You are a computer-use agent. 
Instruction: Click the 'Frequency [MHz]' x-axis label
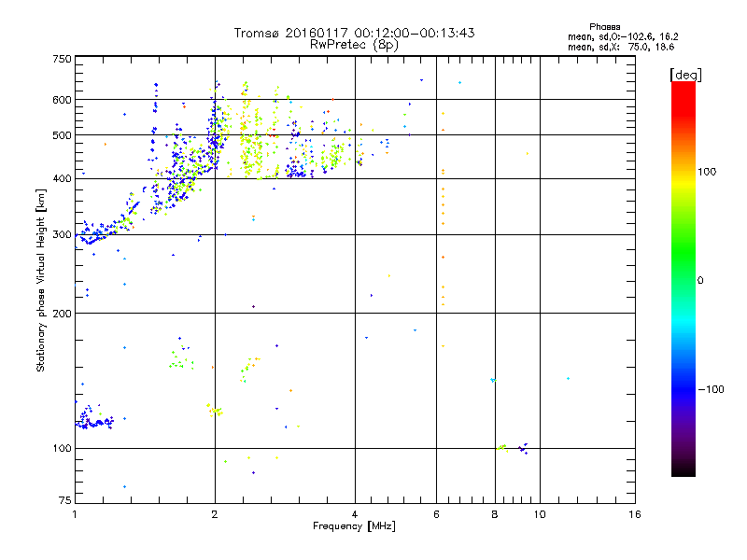tap(354, 526)
